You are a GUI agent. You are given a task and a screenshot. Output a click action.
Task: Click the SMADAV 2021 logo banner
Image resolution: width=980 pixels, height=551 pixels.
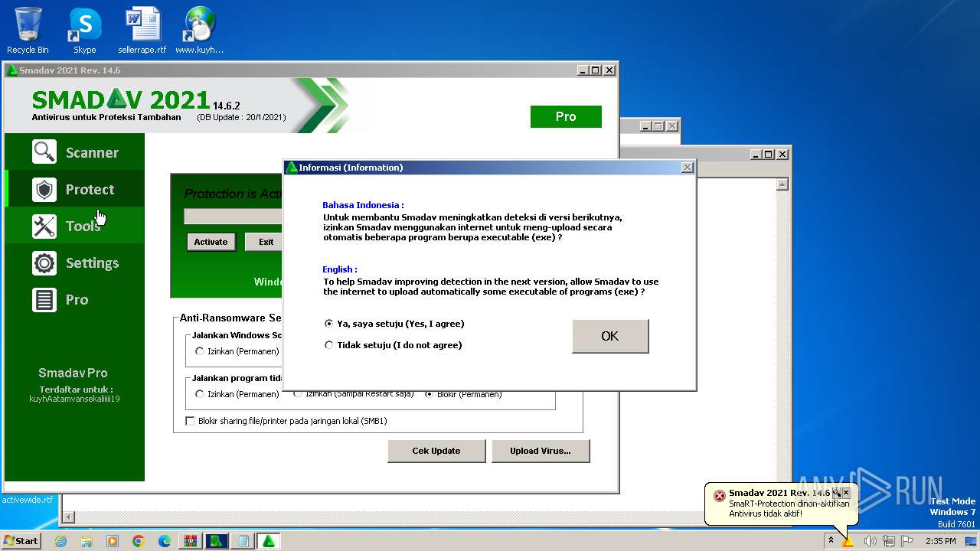[121, 99]
